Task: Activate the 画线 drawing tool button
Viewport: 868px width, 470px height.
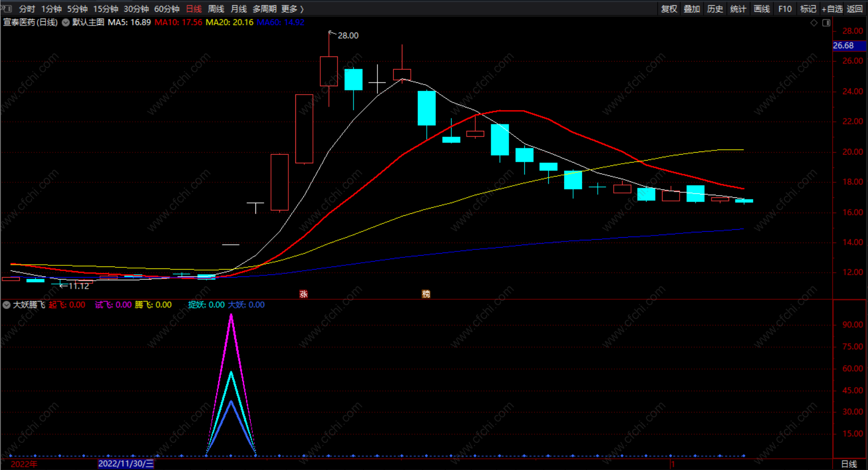Action: [762, 9]
